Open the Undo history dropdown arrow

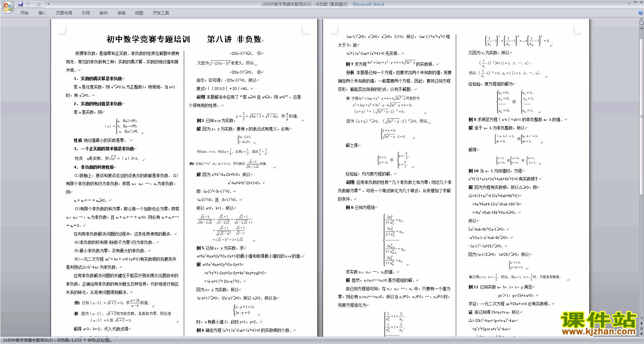click(x=33, y=4)
